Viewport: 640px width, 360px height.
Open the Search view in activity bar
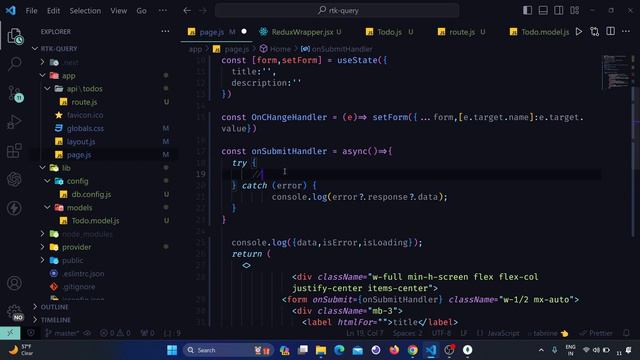pos(15,64)
